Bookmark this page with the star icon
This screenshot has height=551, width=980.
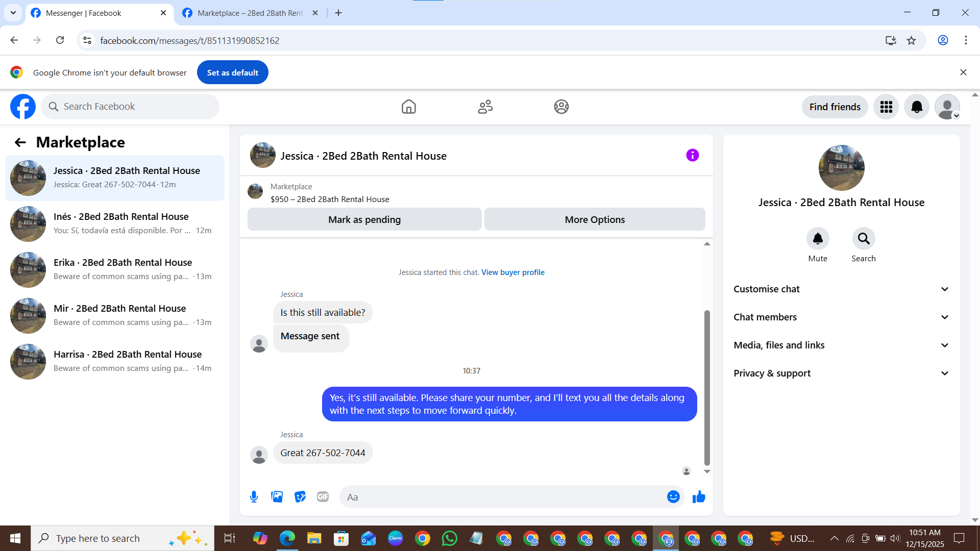pos(912,40)
